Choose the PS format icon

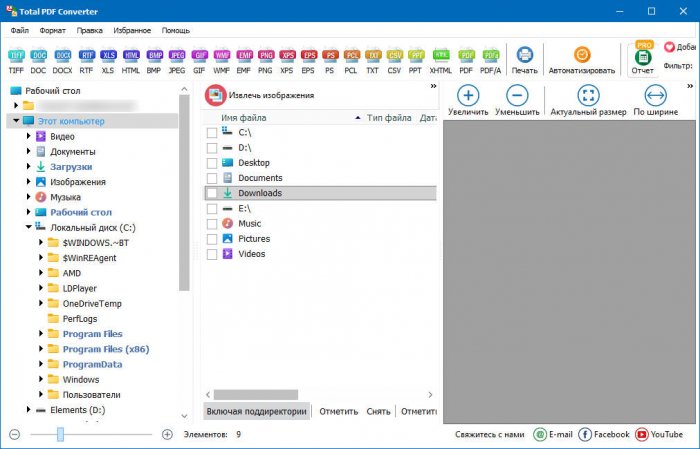pyautogui.click(x=330, y=56)
